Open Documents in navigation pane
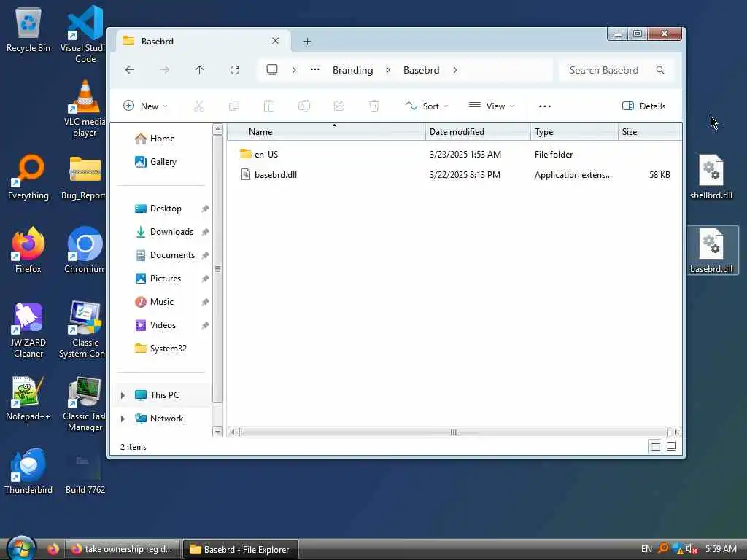The height and width of the screenshot is (560, 747). point(172,255)
